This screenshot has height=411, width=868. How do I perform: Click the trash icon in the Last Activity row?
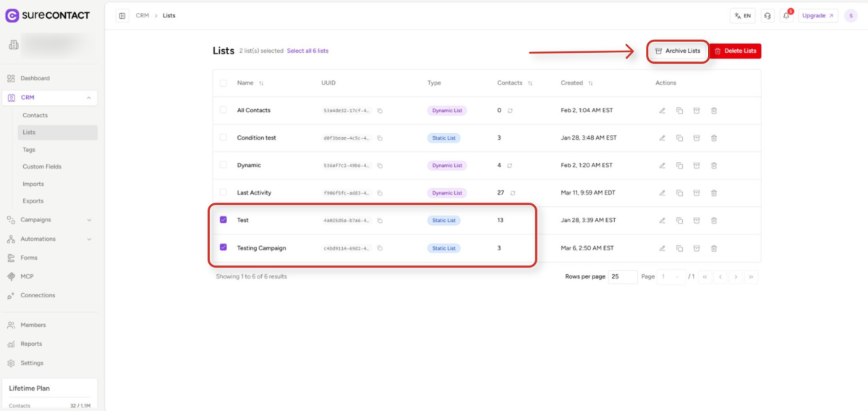click(x=714, y=193)
